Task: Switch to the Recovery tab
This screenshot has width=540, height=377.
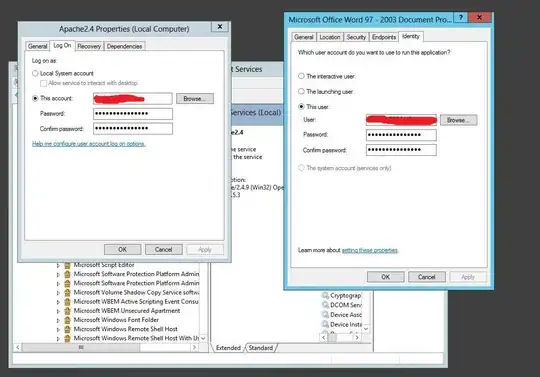Action: 89,46
